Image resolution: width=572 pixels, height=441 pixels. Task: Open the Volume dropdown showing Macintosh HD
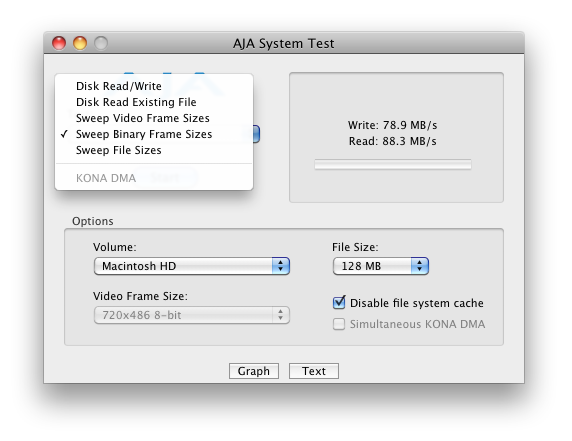pos(192,266)
